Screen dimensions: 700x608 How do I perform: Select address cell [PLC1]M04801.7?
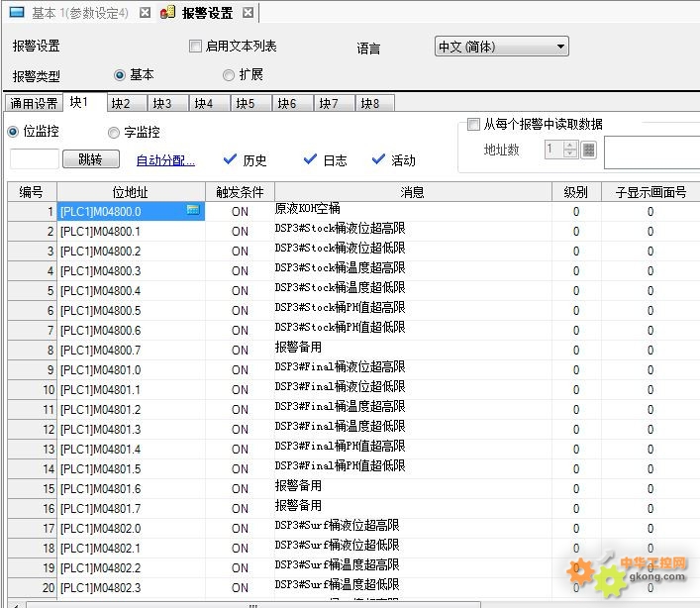click(131, 508)
